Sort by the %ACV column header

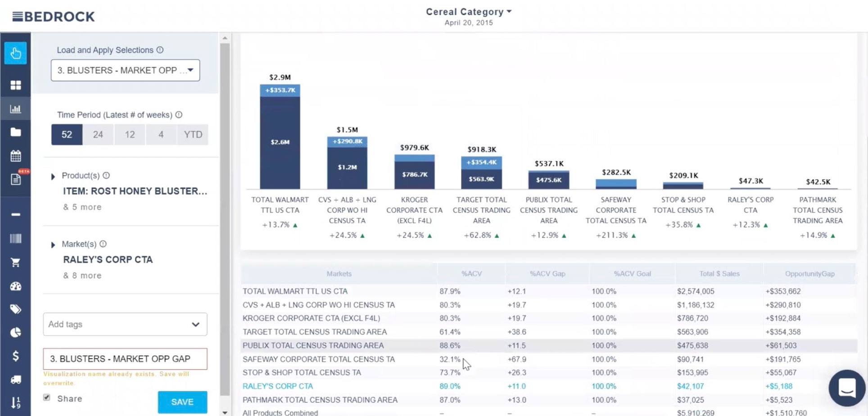pos(471,274)
